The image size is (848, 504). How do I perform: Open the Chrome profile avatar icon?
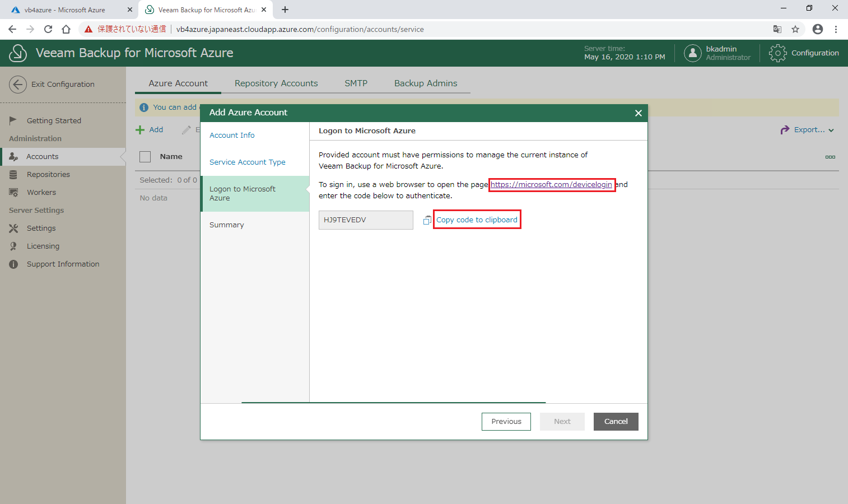(818, 29)
